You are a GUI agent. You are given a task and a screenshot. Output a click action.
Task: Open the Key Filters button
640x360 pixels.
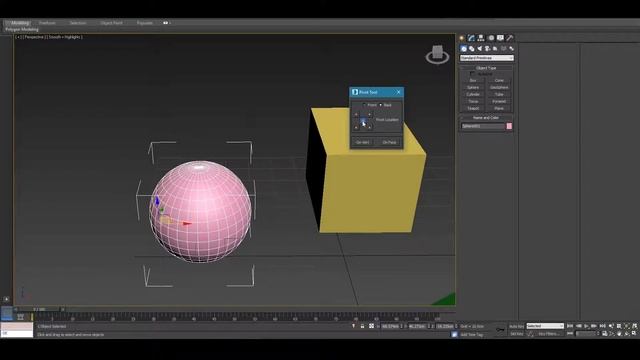549,333
